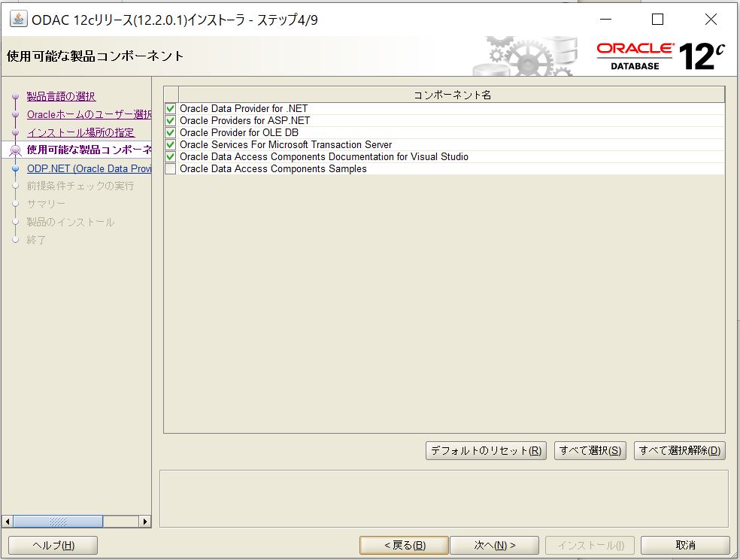The width and height of the screenshot is (740, 560).
Task: Click the 次へ(N) > button
Action: (494, 545)
